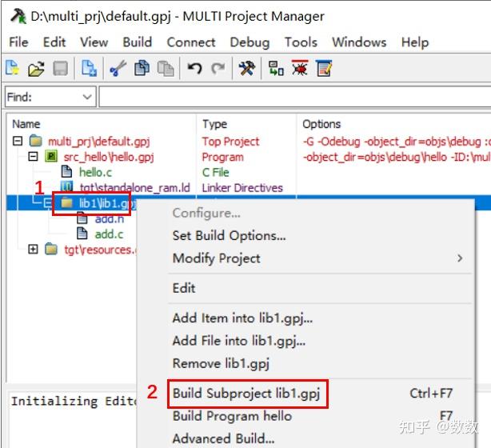The height and width of the screenshot is (448, 491).
Task: Open the Debug menu
Action: [x=249, y=42]
